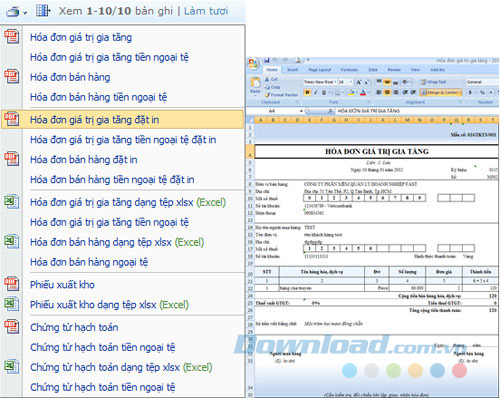Click Save in Excel quick access toolbar

point(267,60)
